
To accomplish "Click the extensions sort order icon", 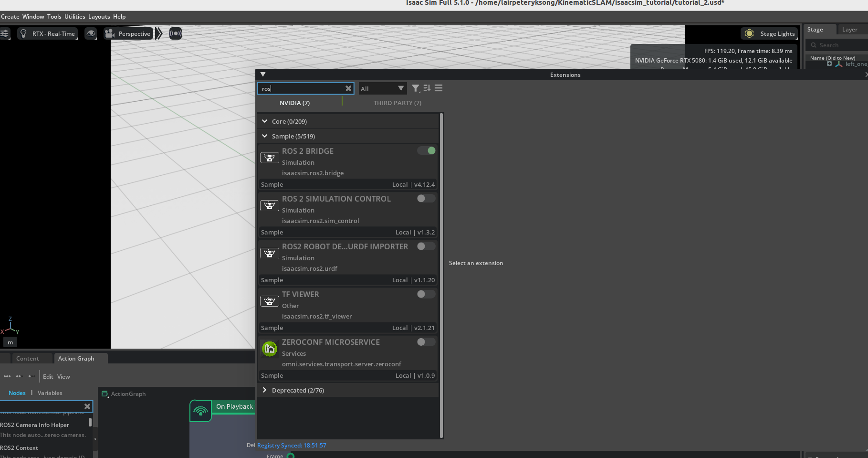I will [x=427, y=88].
